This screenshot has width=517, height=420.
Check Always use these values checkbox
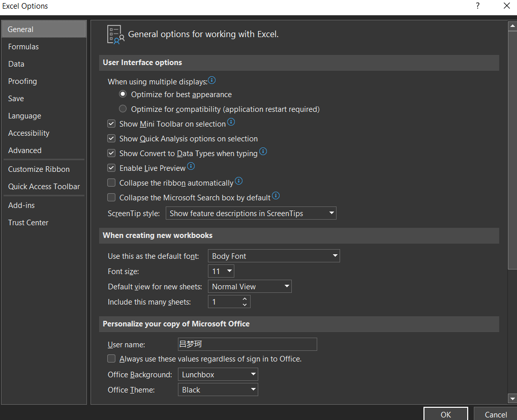pyautogui.click(x=111, y=358)
